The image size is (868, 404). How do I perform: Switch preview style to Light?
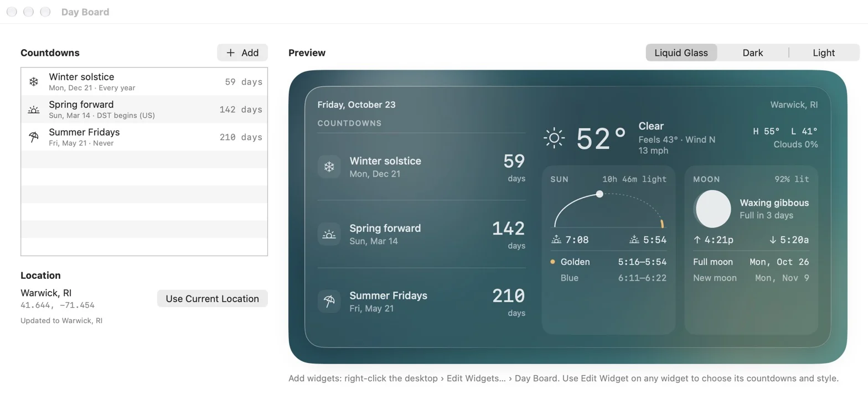[824, 53]
